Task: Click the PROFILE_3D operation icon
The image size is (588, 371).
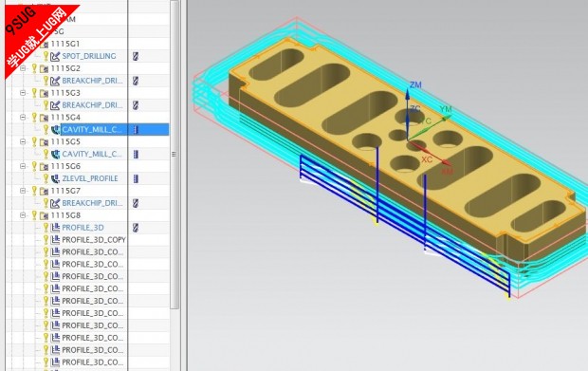Action: click(55, 228)
